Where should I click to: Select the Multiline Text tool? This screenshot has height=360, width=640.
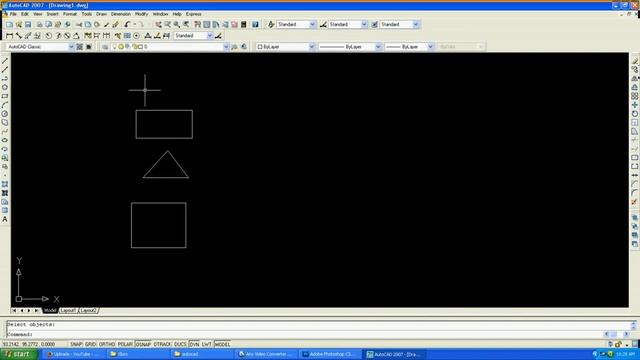pyautogui.click(x=5, y=220)
